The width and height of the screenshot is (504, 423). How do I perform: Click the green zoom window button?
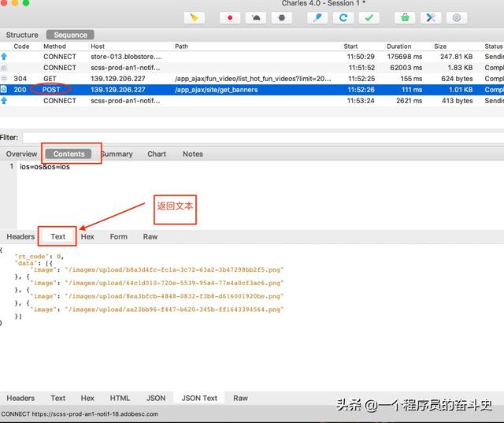click(x=26, y=3)
